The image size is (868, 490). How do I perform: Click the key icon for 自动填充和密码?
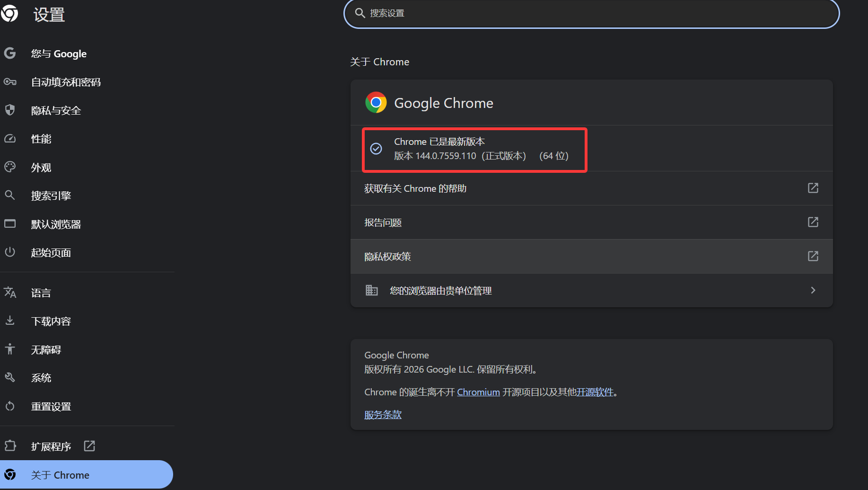point(10,82)
